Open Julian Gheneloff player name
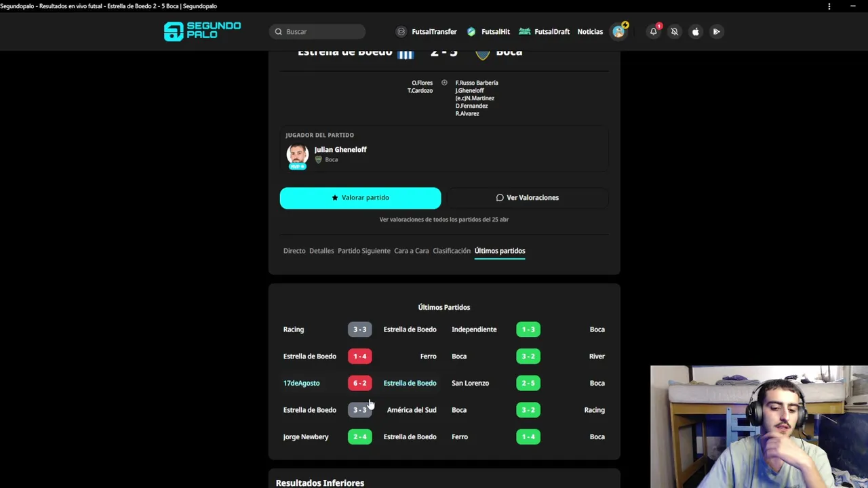This screenshot has width=868, height=488. pos(340,150)
